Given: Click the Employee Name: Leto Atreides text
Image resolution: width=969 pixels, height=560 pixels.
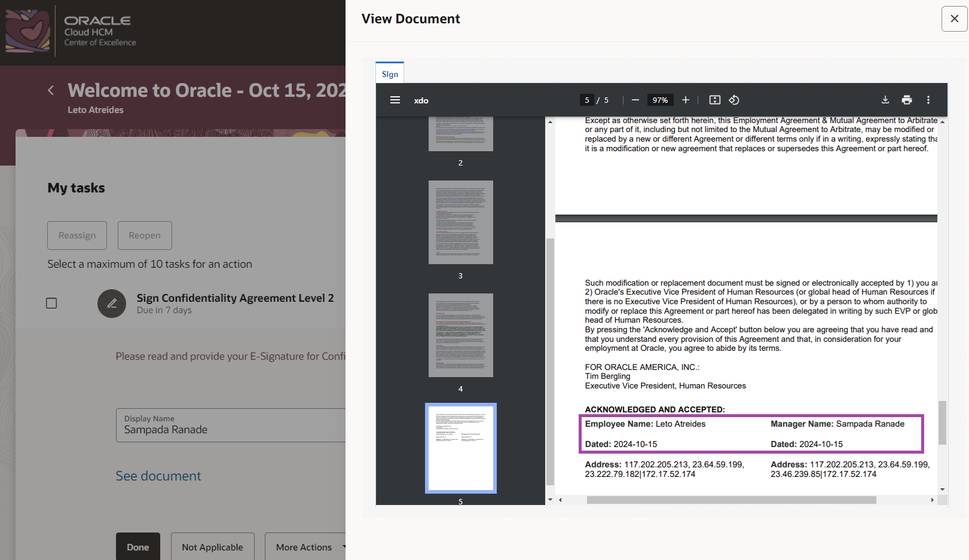Looking at the screenshot, I should point(645,424).
